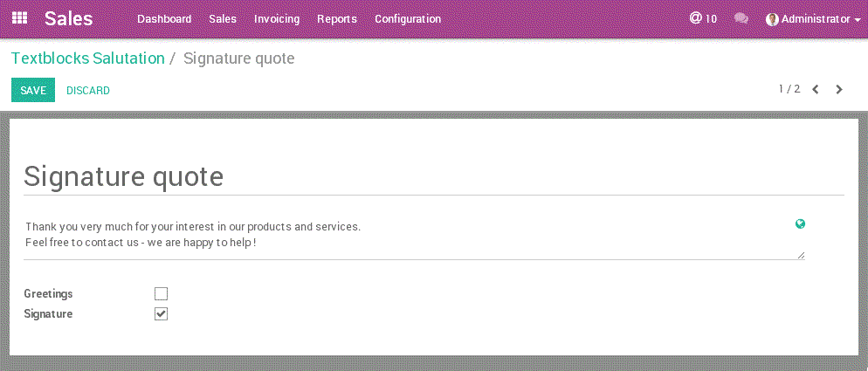This screenshot has height=371, width=868.
Task: Open the Configuration menu
Action: pyautogui.click(x=408, y=19)
